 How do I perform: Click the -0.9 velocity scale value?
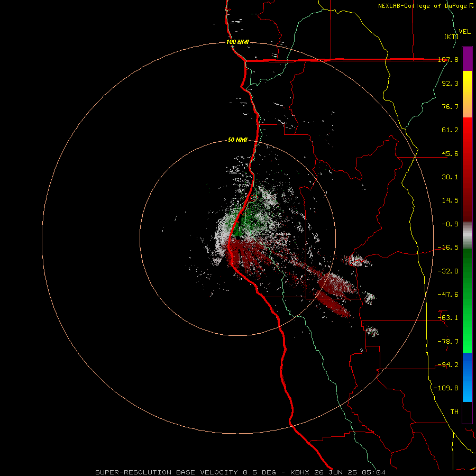tap(450, 224)
